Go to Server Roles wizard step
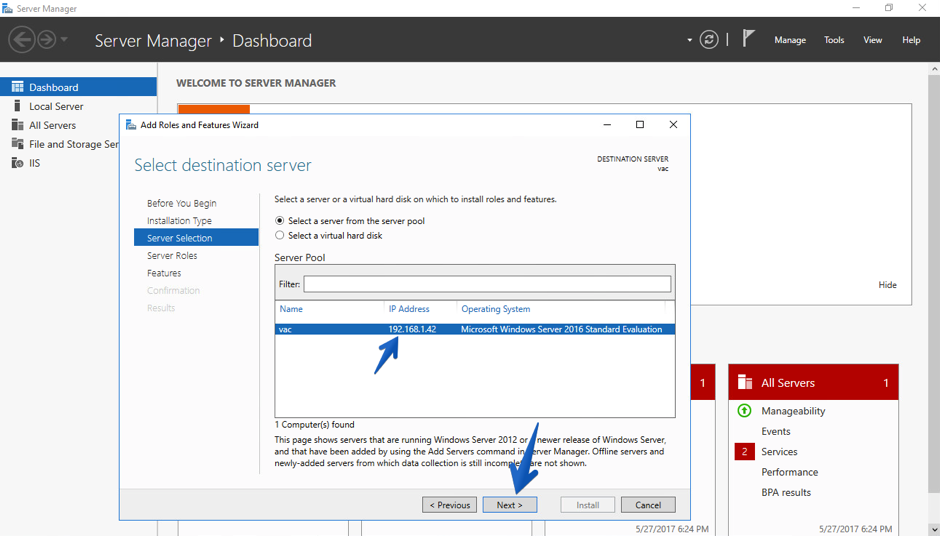The width and height of the screenshot is (940, 536). click(172, 255)
